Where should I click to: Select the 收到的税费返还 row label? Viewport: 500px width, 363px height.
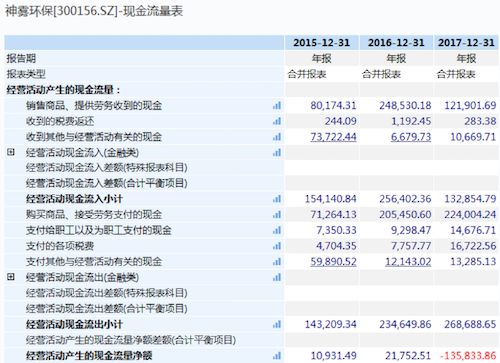point(60,121)
